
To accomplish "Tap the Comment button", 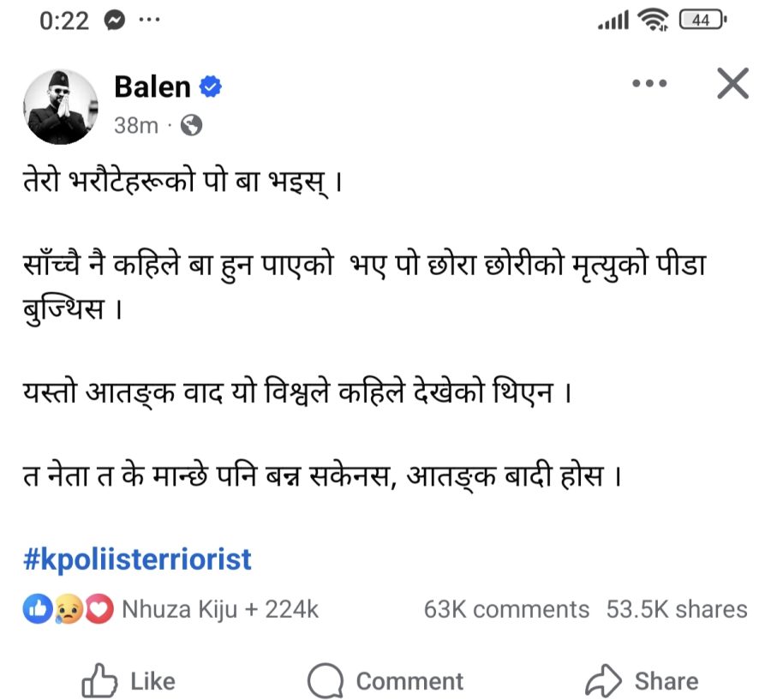I will click(x=385, y=681).
